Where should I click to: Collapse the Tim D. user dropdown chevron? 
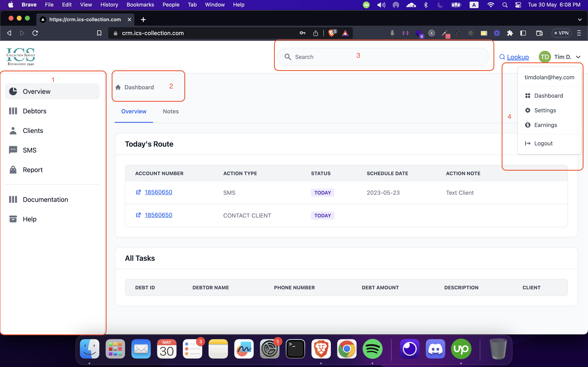[x=579, y=57]
